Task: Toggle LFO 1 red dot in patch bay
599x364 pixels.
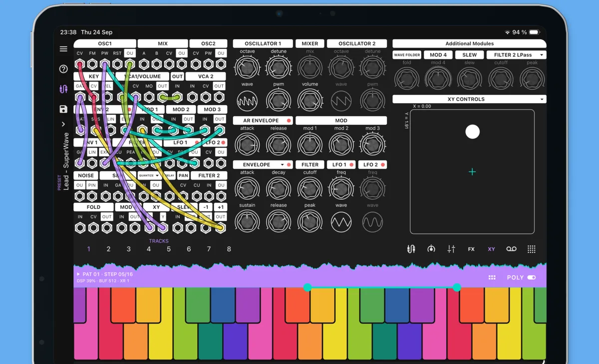Action: [197, 143]
